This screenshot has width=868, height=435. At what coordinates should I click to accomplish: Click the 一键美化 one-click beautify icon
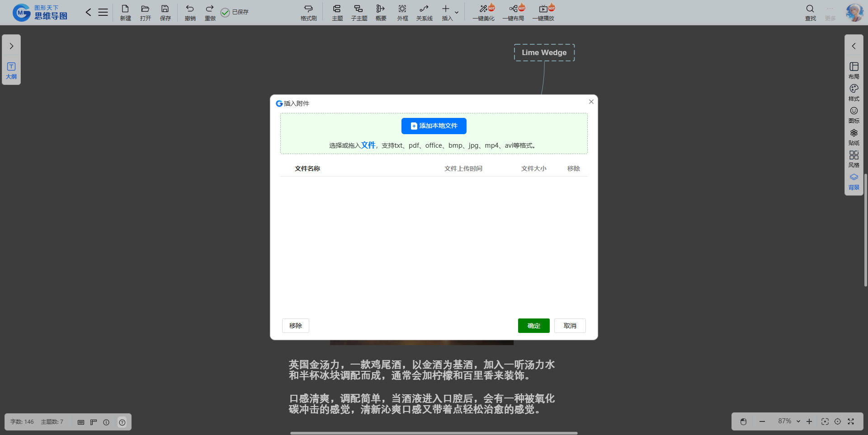(x=483, y=12)
